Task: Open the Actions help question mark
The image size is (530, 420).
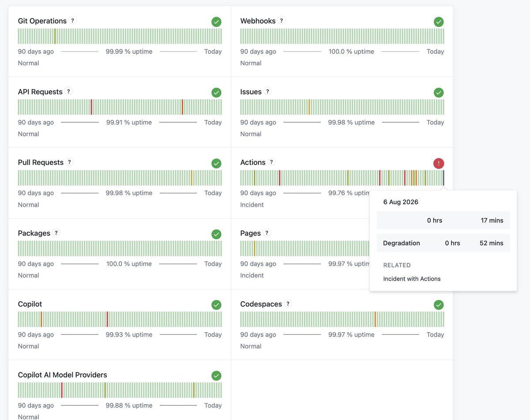Action: click(x=272, y=162)
